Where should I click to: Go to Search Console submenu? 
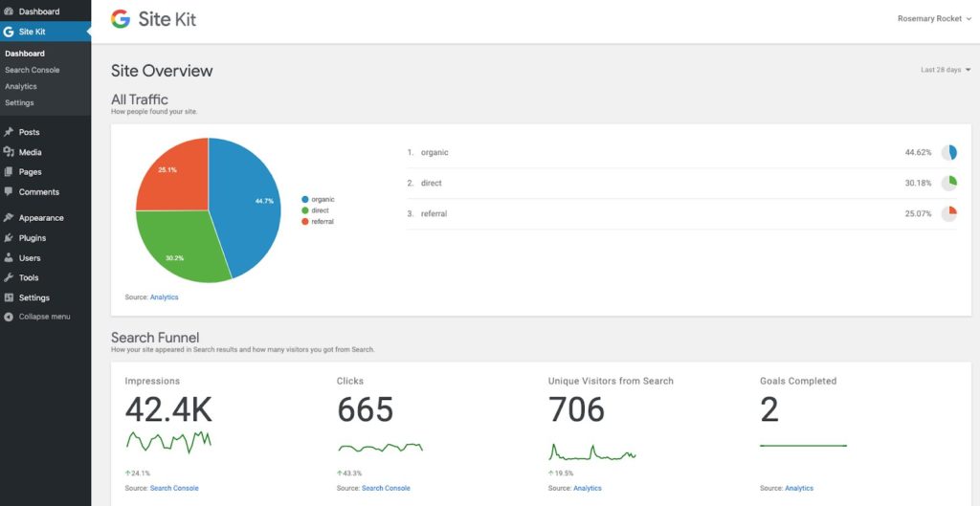pyautogui.click(x=33, y=70)
